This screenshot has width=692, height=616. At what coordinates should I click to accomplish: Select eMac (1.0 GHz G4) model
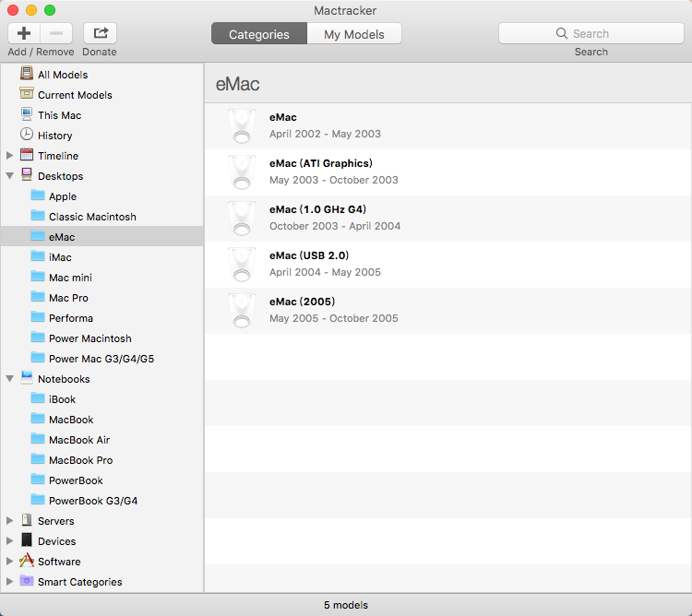pos(447,219)
